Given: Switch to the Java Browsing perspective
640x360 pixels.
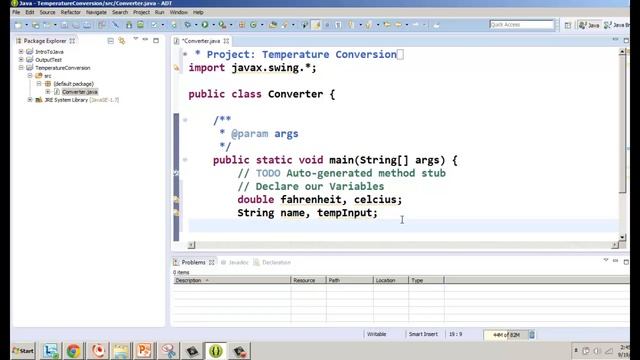Looking at the screenshot, I should (x=616, y=25).
